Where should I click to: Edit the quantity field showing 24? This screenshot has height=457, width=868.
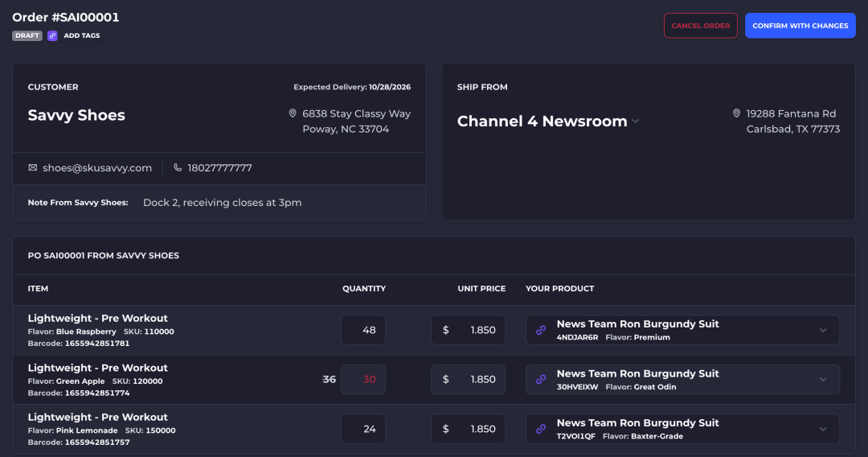(x=363, y=429)
